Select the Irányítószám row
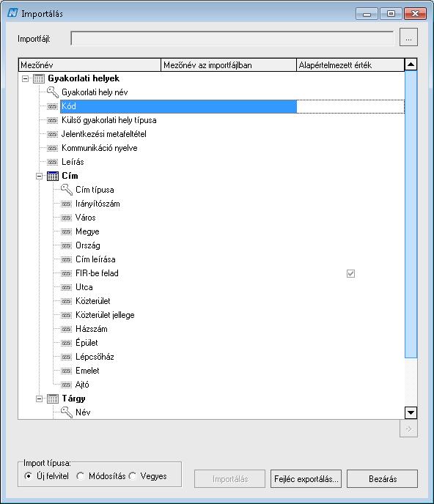The width and height of the screenshot is (434, 504). click(x=211, y=204)
